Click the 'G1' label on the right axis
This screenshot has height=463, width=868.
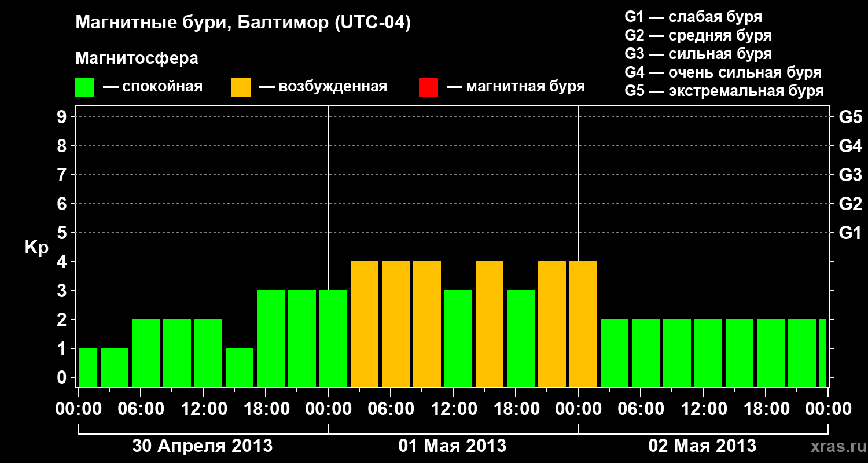click(x=850, y=233)
